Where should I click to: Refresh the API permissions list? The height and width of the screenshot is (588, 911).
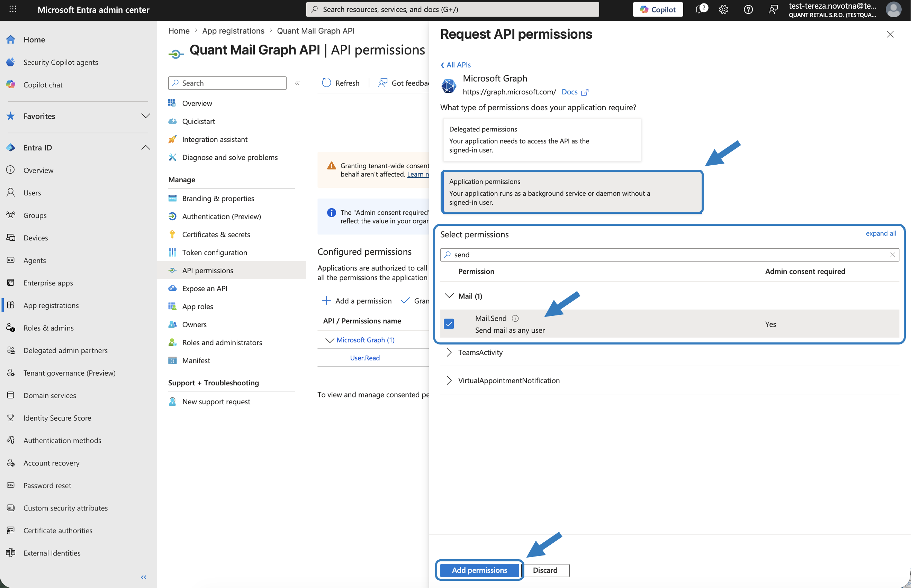pyautogui.click(x=341, y=83)
